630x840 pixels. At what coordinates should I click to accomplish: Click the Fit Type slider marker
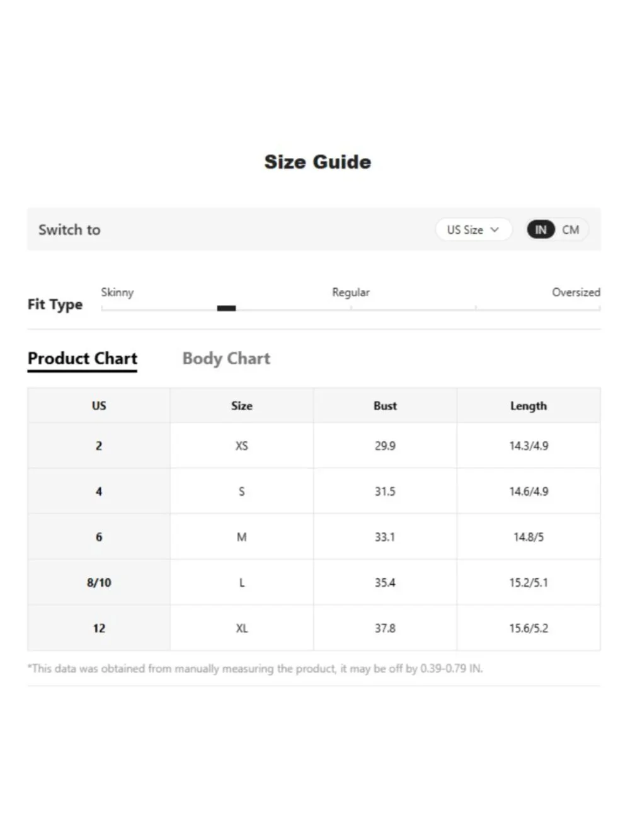tap(226, 308)
